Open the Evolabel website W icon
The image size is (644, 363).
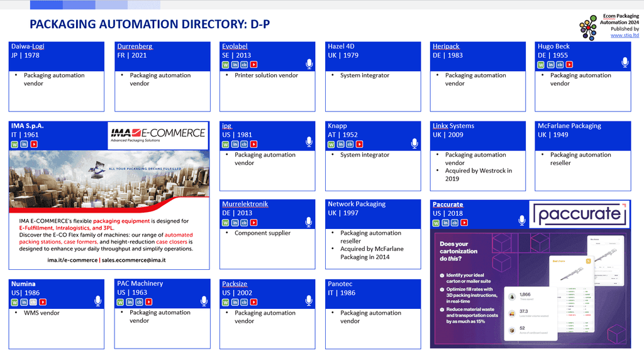click(x=226, y=65)
